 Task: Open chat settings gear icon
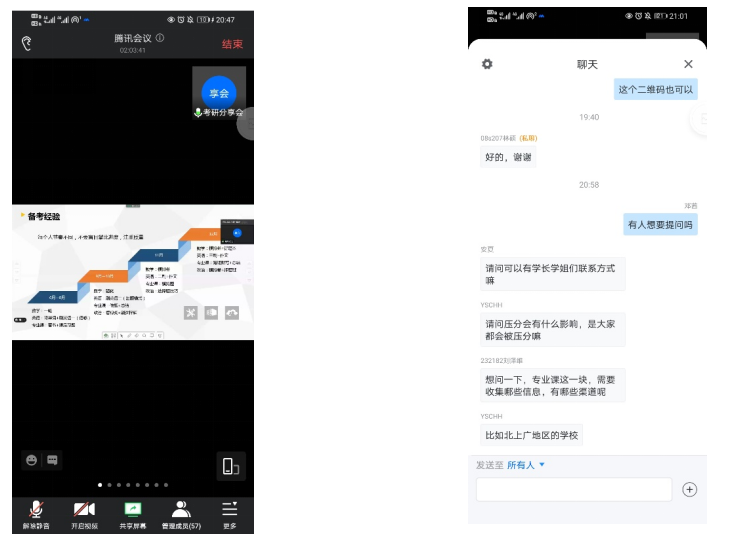point(487,64)
